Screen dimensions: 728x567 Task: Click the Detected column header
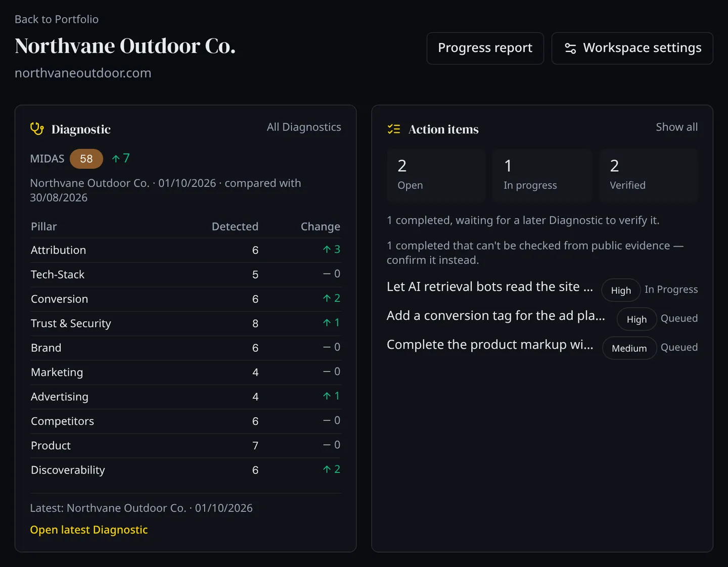235,226
